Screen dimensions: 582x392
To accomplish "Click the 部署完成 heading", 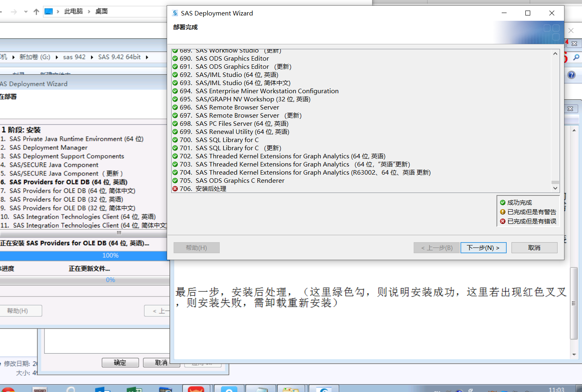I will click(x=185, y=27).
